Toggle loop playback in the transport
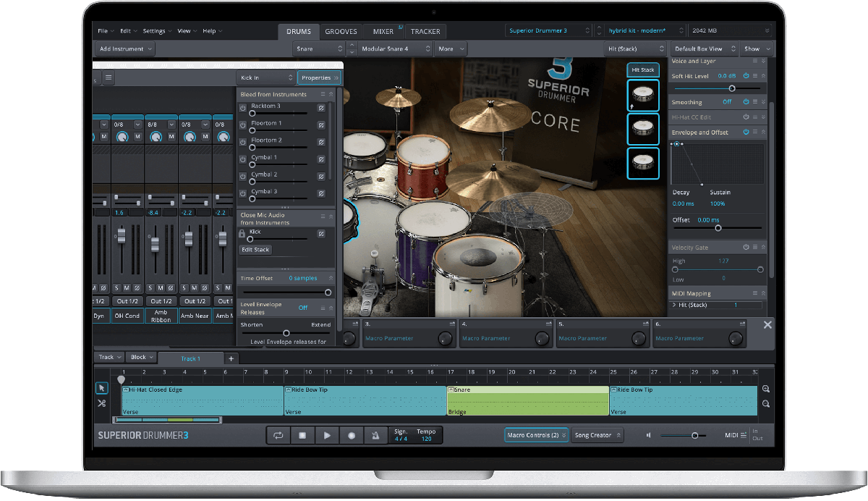Screen dimensions: 868x501 tap(278, 436)
